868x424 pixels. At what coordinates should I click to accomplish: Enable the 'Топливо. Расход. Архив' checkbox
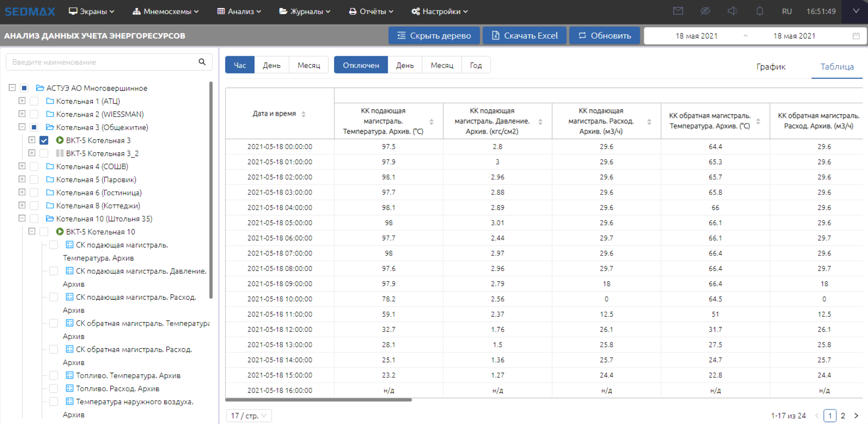click(x=54, y=389)
